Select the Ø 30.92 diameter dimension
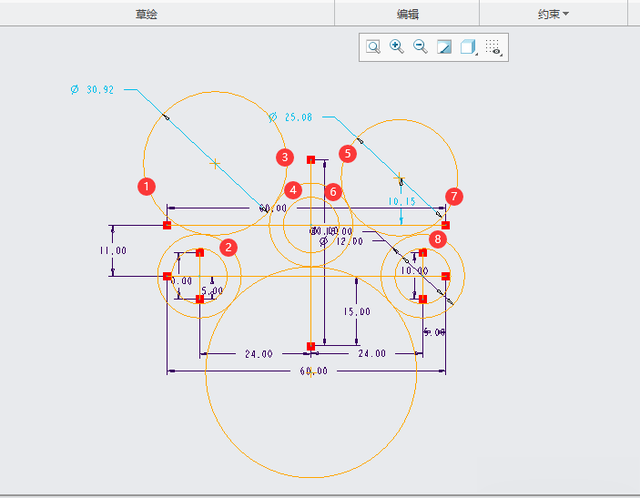 coord(92,89)
